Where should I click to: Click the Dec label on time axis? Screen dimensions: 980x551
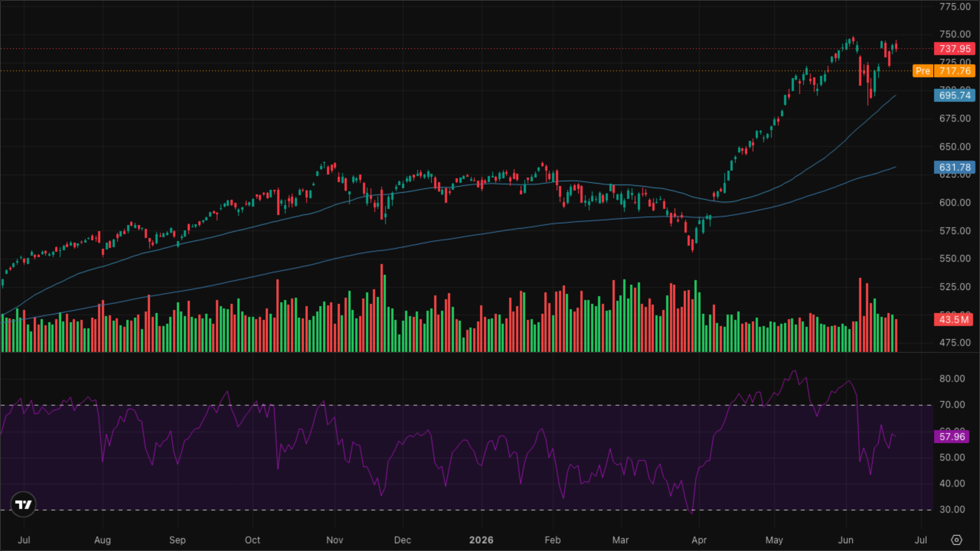[402, 540]
